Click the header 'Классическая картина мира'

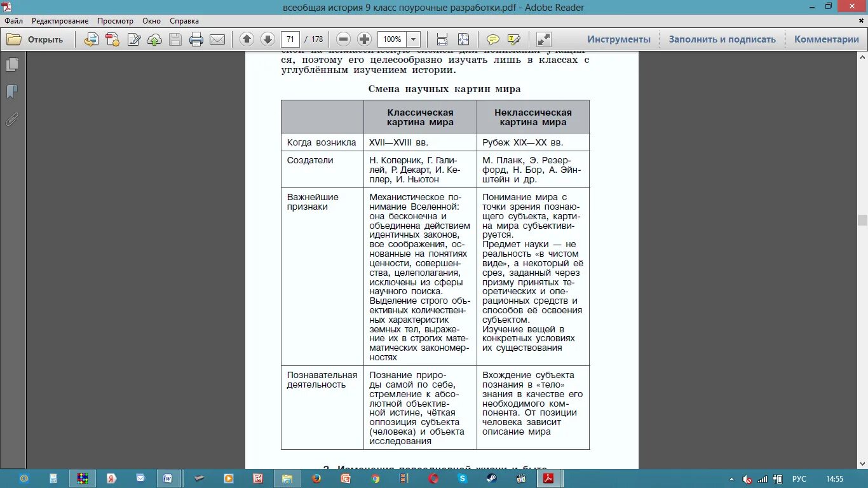point(421,117)
